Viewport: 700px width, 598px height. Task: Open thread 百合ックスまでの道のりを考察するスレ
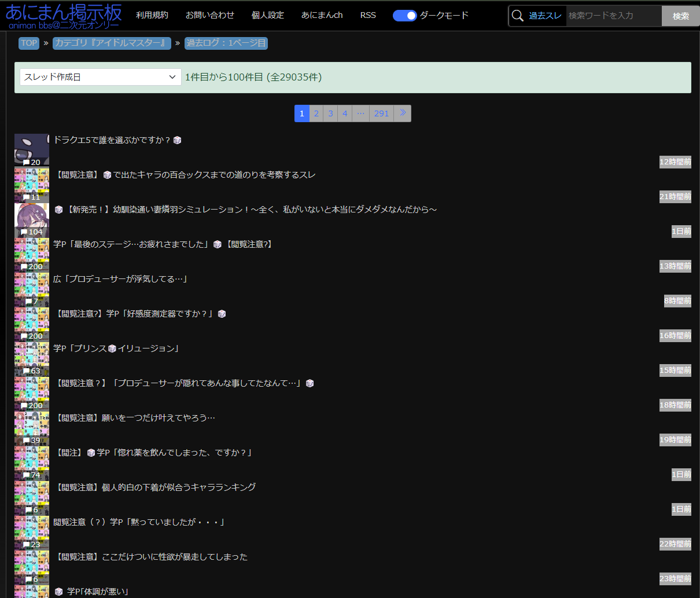186,175
